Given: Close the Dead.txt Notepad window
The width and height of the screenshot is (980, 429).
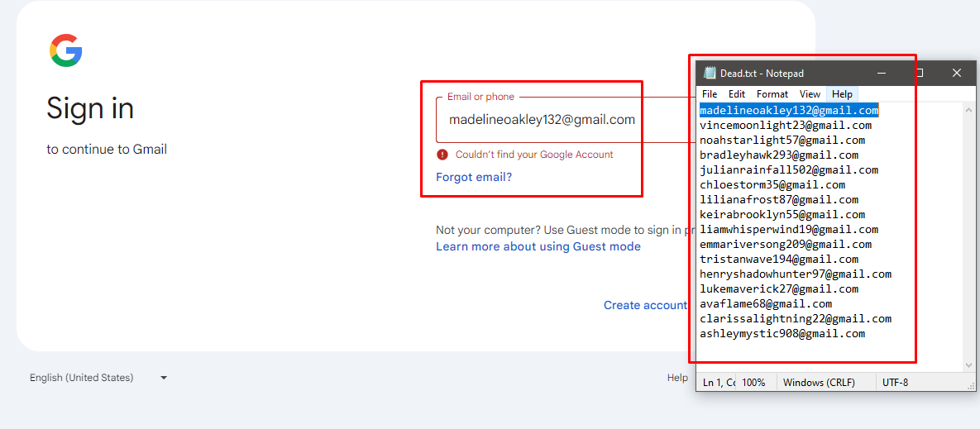Looking at the screenshot, I should 956,73.
